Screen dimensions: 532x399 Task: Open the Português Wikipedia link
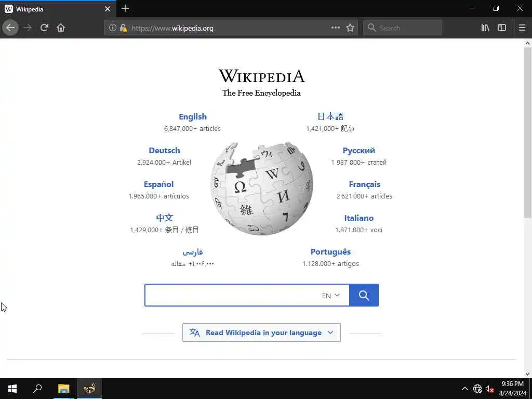coord(330,252)
